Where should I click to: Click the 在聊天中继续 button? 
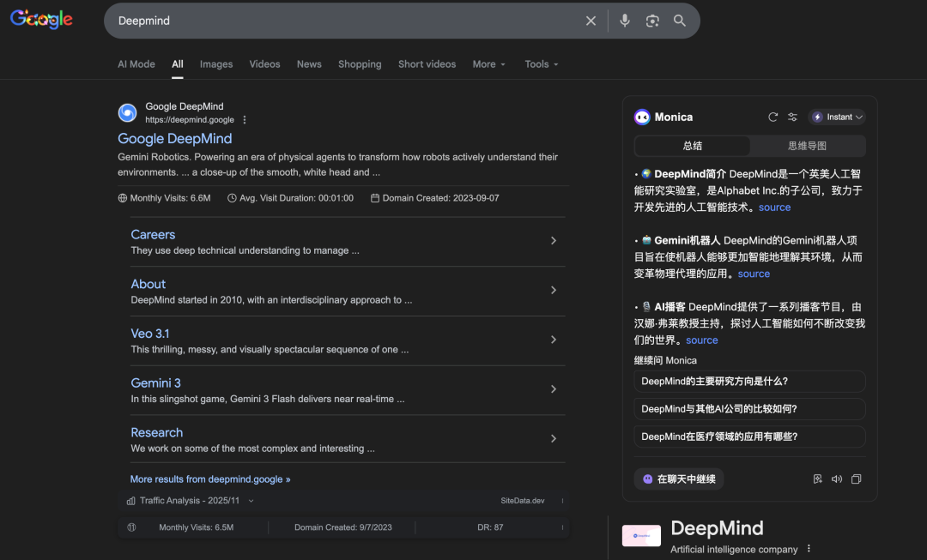click(x=679, y=479)
